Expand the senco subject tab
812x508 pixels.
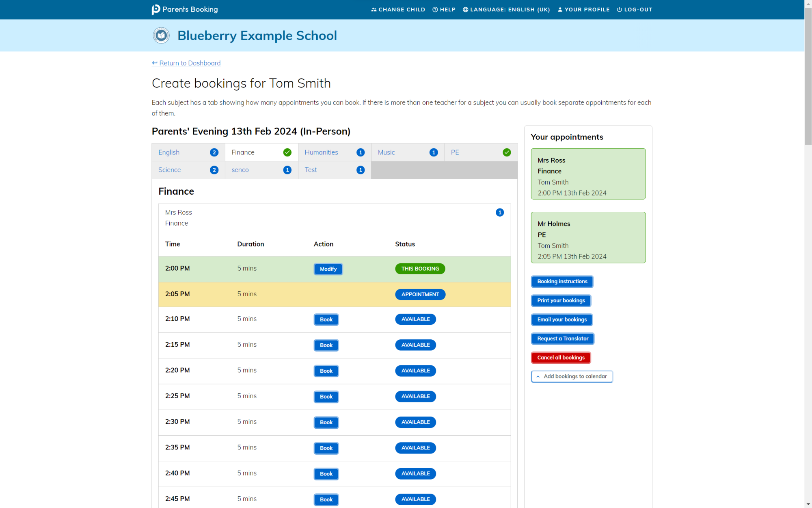(x=240, y=170)
